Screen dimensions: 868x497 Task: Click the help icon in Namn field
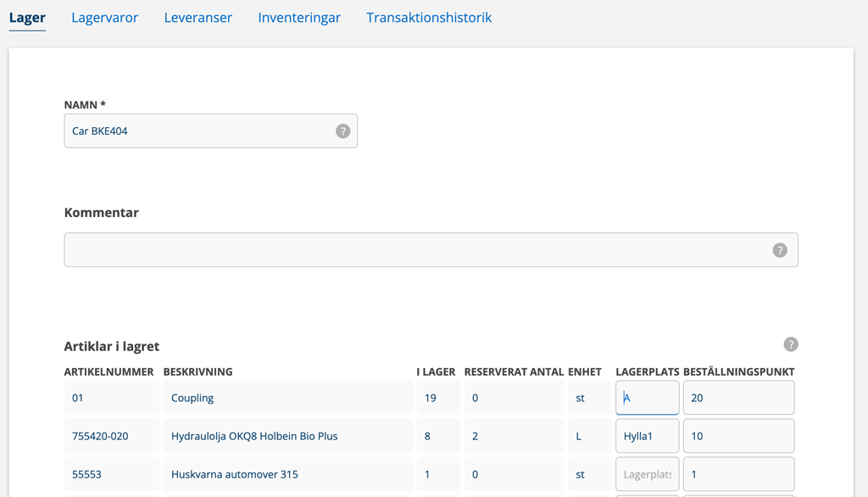[x=342, y=131]
